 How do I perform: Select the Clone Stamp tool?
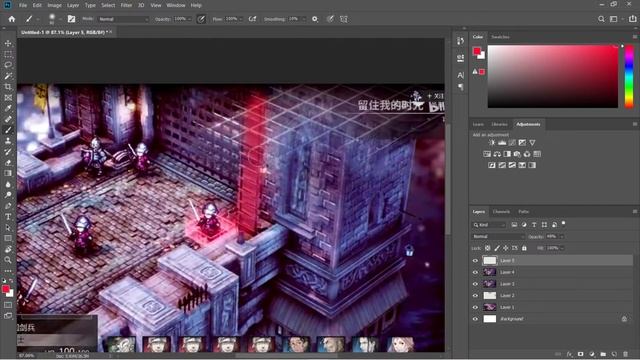click(8, 141)
